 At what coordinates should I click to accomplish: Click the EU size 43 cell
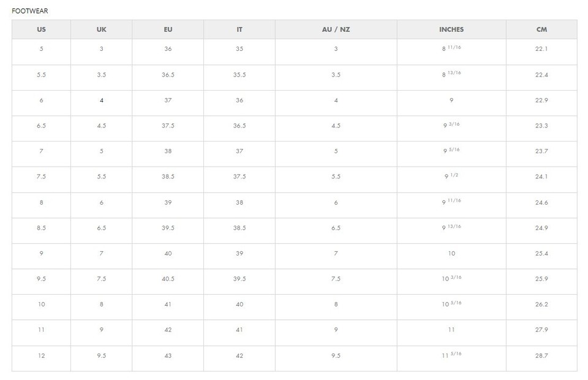pos(168,355)
